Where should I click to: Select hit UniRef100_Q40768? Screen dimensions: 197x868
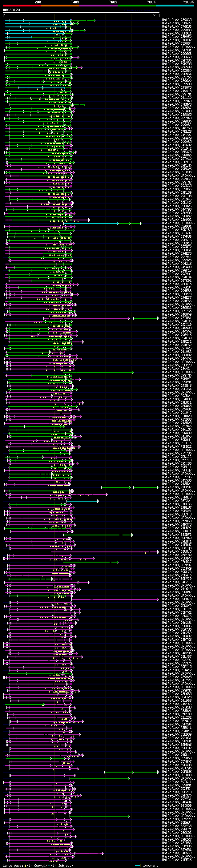point(177,128)
